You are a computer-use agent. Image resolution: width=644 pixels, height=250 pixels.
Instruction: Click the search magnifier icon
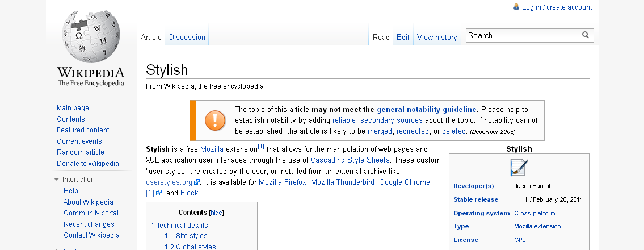click(586, 35)
